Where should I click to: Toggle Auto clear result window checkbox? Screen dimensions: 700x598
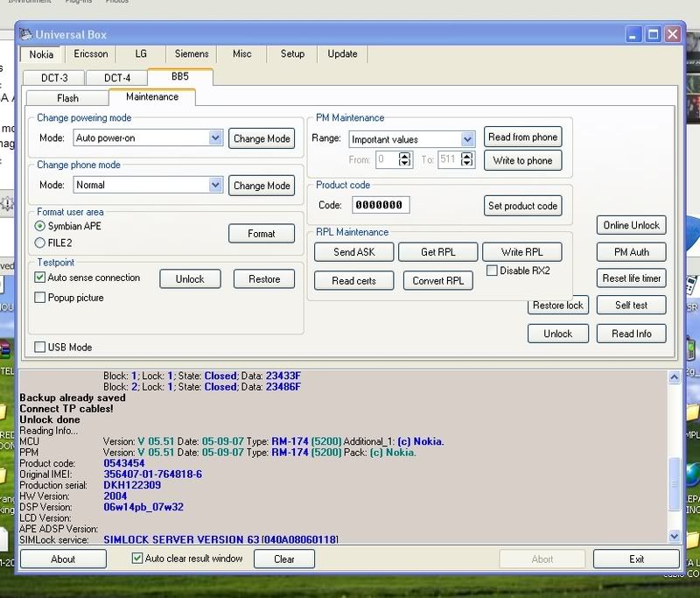[137, 558]
